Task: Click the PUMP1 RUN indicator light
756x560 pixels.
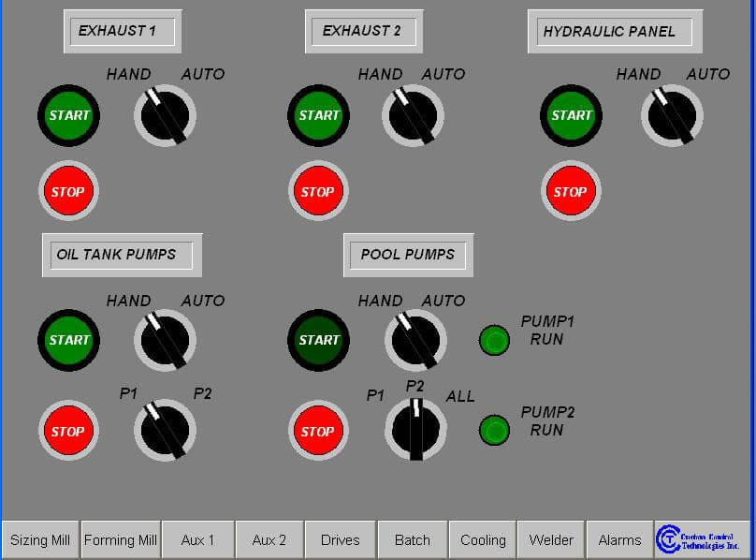Action: [494, 341]
